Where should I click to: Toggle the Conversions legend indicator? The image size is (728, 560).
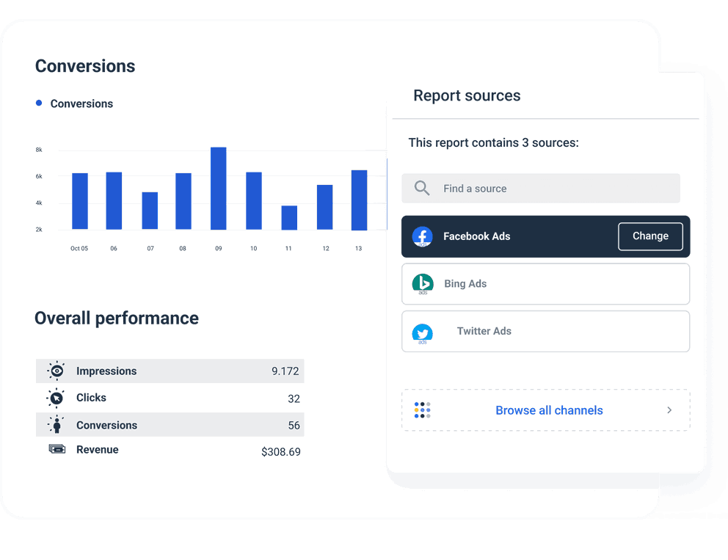[x=39, y=103]
